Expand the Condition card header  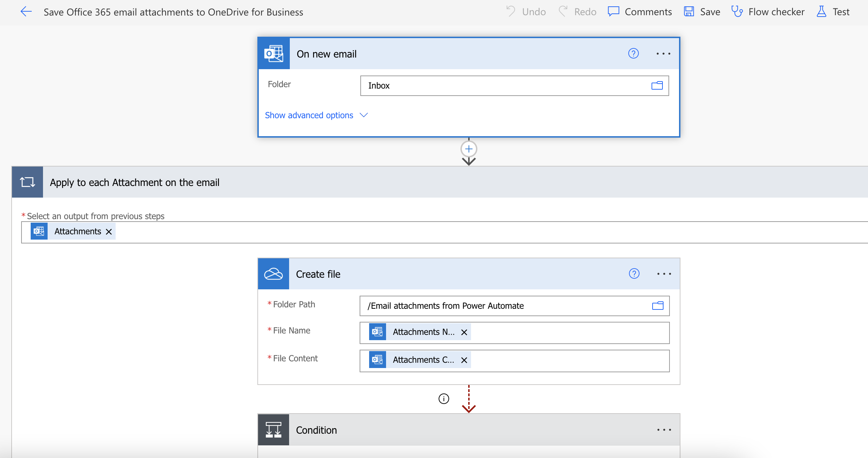469,430
